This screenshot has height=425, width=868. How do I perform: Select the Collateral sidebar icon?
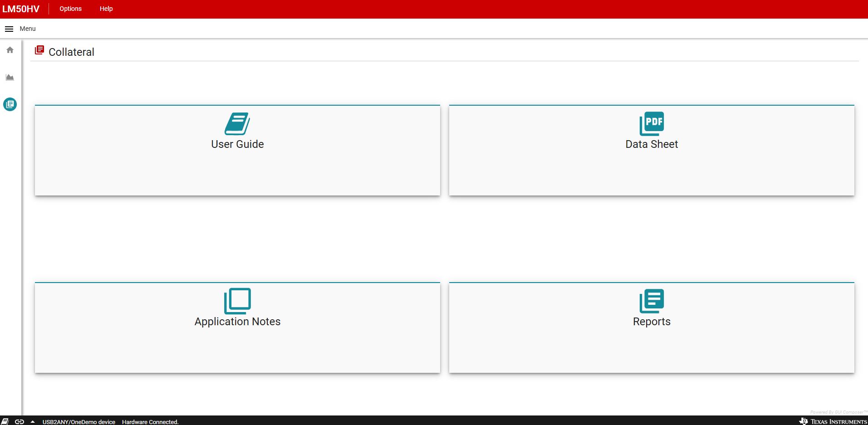point(10,104)
